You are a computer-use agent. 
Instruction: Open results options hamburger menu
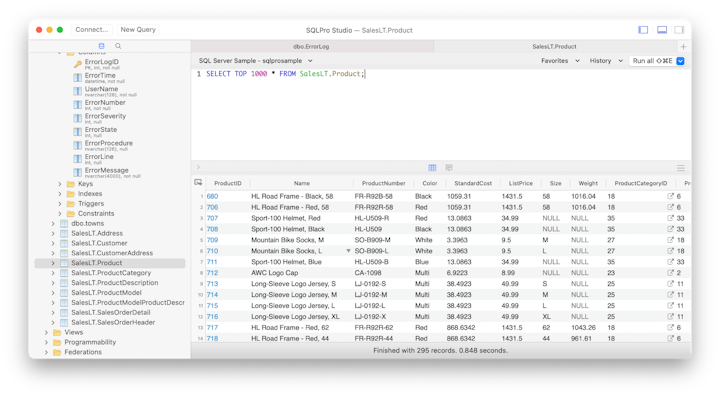coord(681,168)
